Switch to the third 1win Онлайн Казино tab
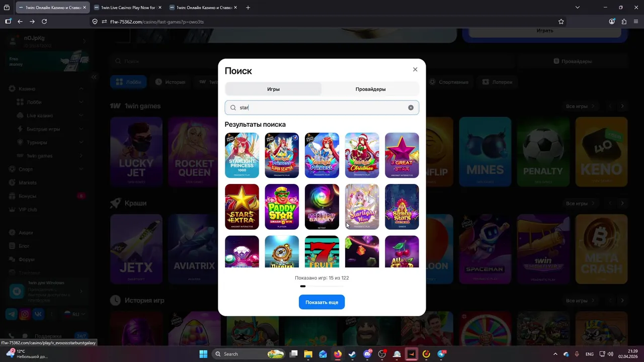This screenshot has height=362, width=644. (x=204, y=8)
